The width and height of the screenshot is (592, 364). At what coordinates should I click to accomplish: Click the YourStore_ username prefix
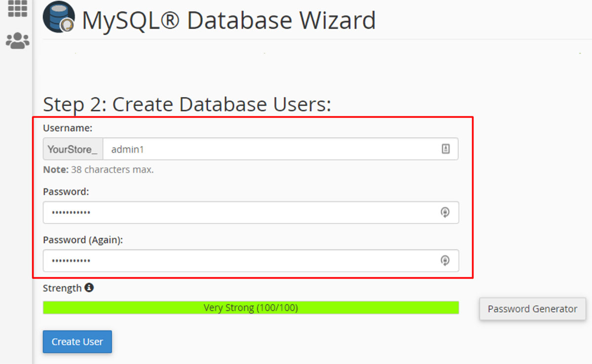(x=73, y=149)
